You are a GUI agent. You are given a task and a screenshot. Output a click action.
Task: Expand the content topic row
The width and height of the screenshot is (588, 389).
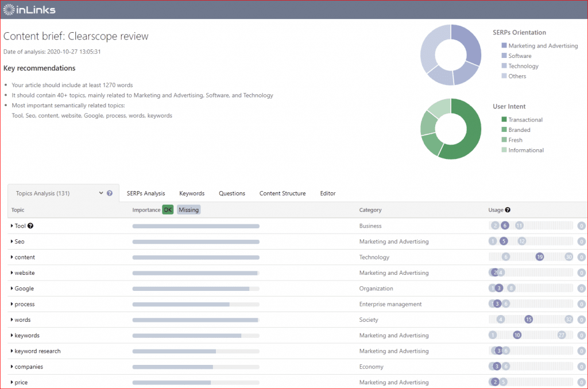pyautogui.click(x=11, y=258)
